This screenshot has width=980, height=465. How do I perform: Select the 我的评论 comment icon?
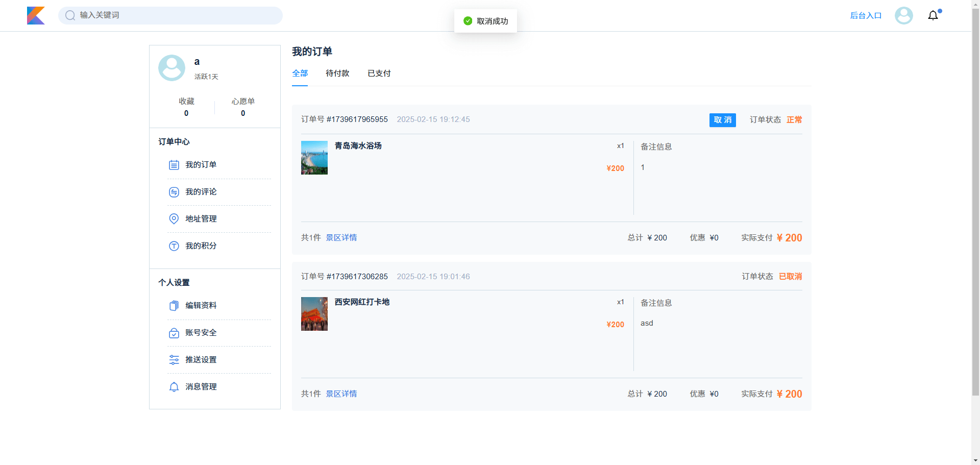(174, 192)
